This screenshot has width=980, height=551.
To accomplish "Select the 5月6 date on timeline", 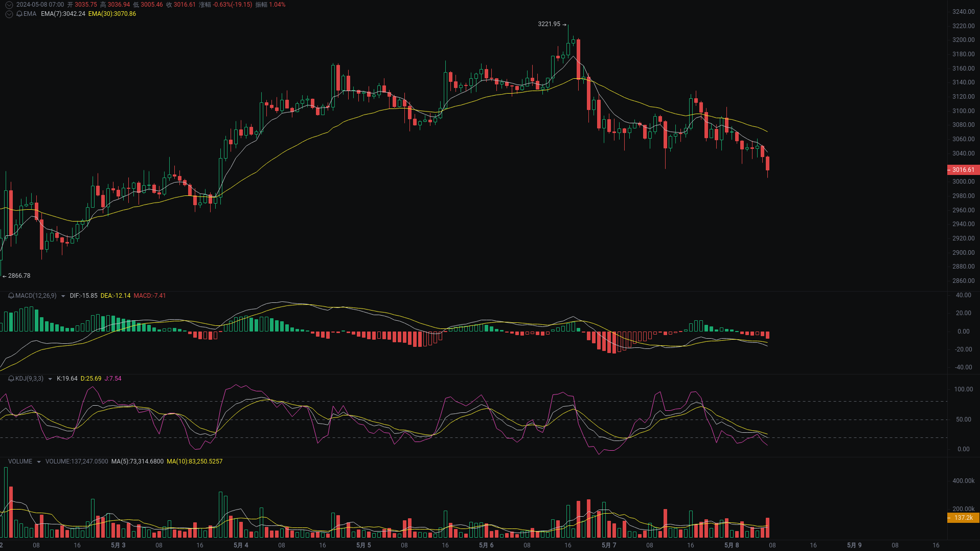I will (486, 545).
